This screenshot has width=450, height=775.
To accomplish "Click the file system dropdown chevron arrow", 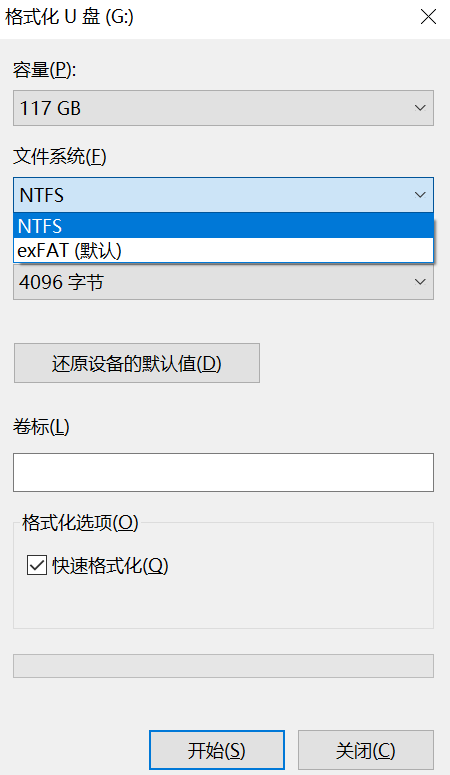I will pos(420,195).
